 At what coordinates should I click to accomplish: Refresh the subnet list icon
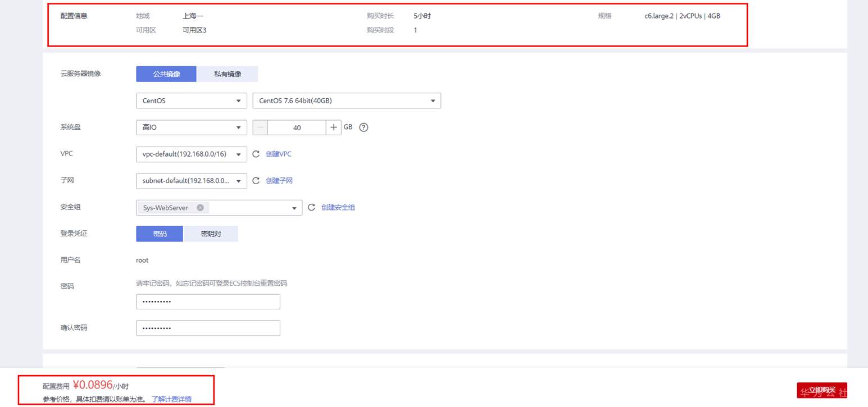point(256,181)
